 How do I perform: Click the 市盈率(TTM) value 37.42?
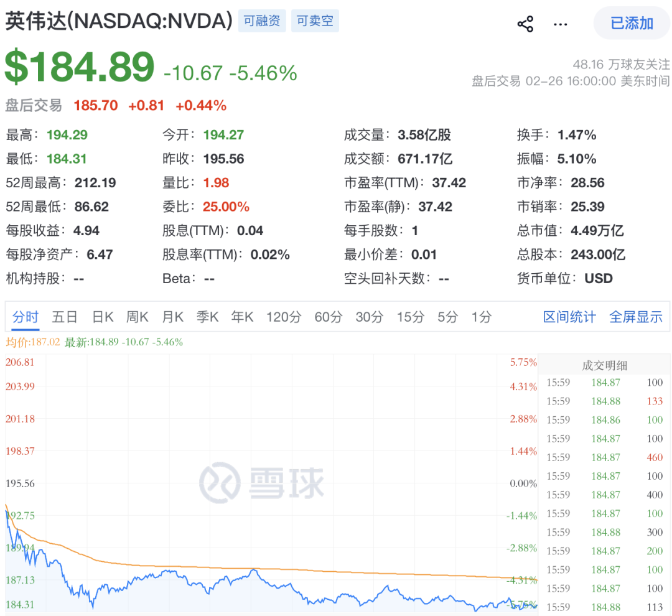point(449,183)
